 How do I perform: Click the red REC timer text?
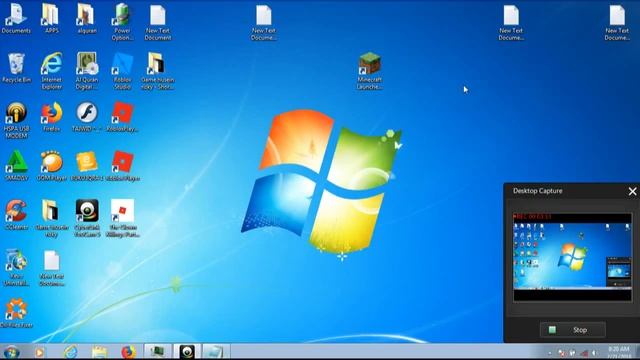[x=532, y=216]
